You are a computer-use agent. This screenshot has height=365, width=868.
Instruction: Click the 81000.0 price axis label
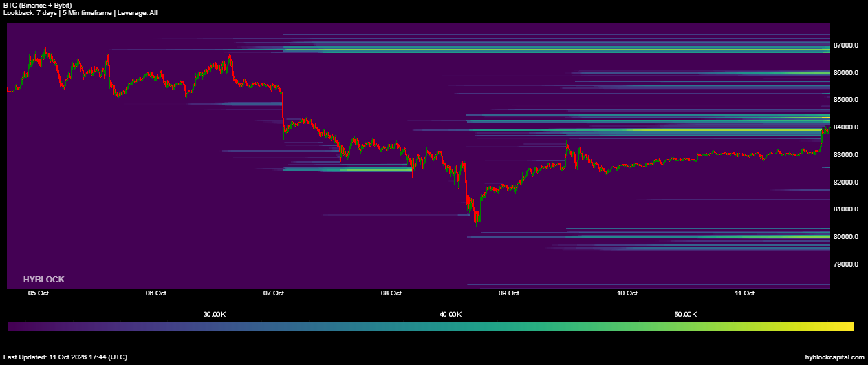coord(846,209)
